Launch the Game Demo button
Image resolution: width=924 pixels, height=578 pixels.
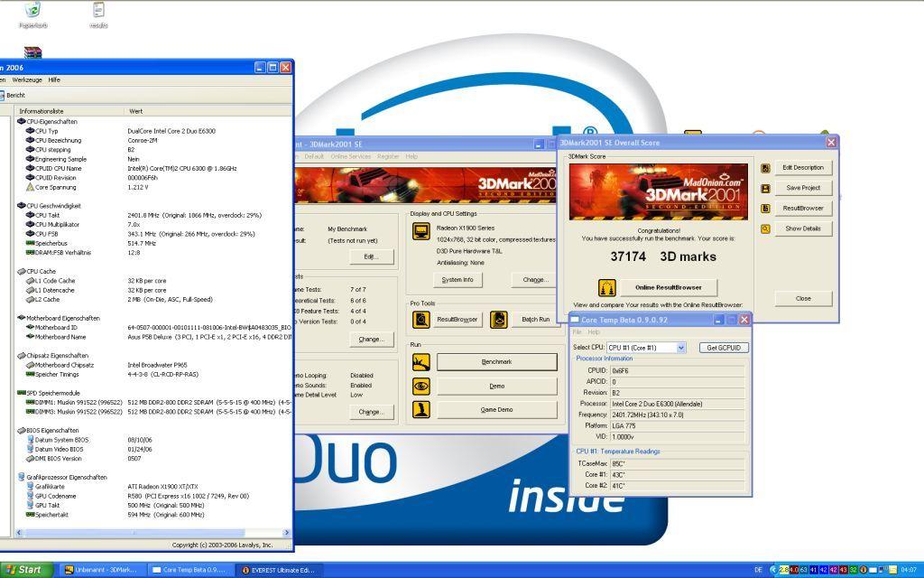(x=497, y=409)
